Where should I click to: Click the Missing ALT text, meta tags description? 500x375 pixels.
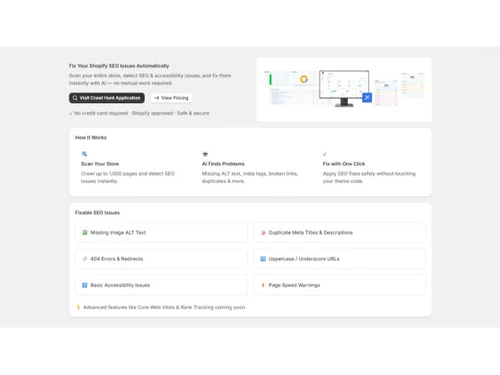point(250,177)
